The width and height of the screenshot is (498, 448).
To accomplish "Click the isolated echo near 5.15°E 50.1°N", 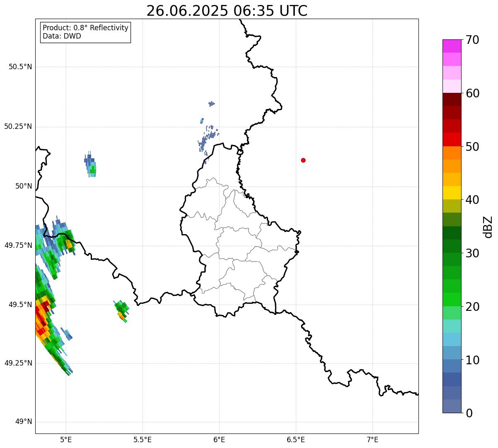I will click(x=90, y=165).
